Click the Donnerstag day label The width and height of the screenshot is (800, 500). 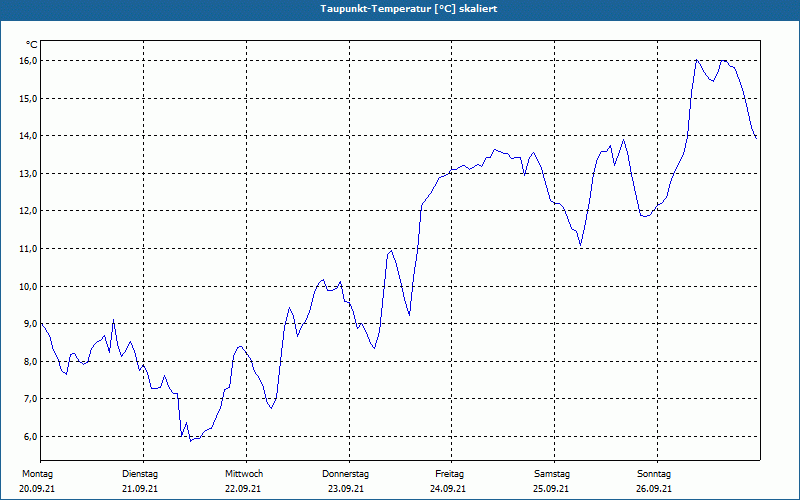pos(345,474)
